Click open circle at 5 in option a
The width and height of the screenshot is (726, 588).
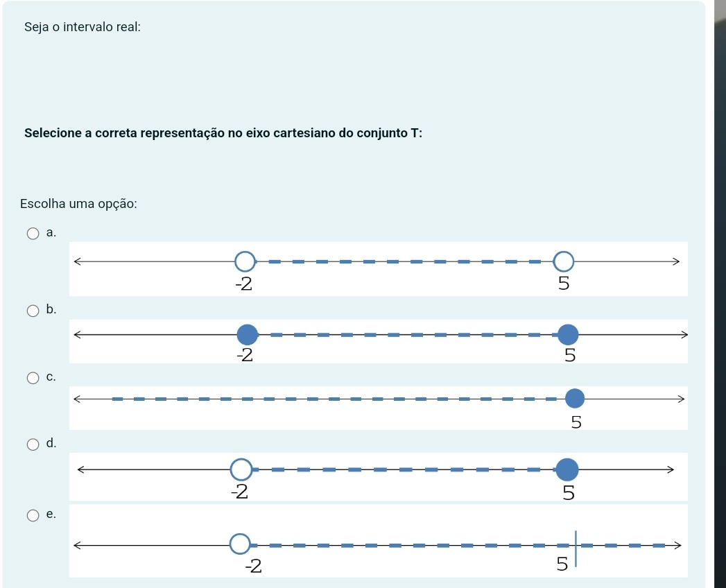(564, 261)
